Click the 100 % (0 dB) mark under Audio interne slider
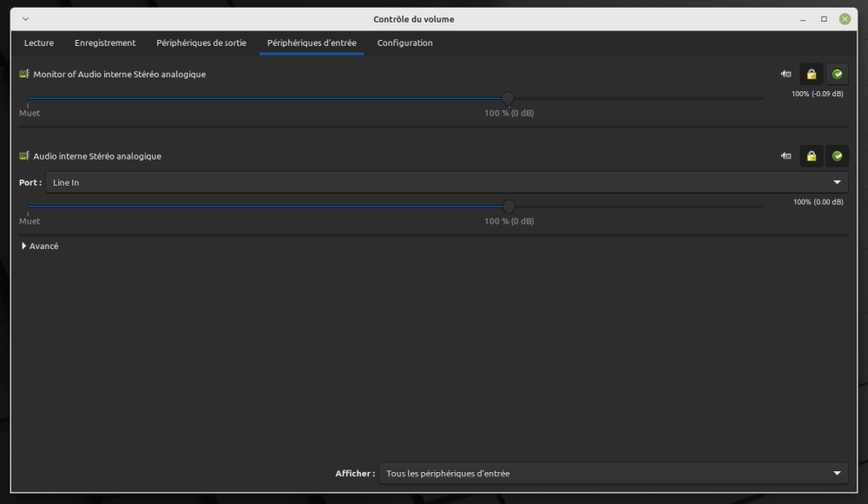 [510, 221]
